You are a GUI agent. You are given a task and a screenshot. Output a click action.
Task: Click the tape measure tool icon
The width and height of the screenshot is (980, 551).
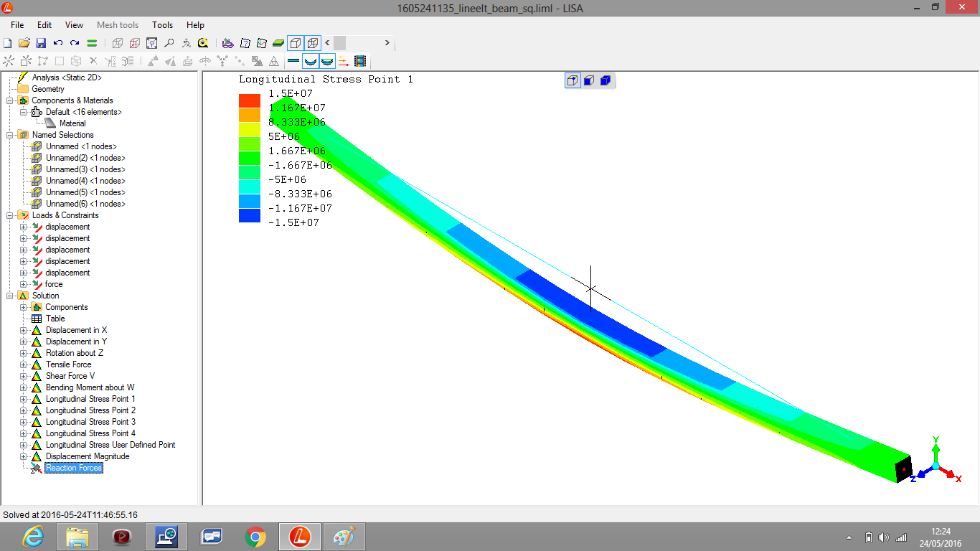coord(203,43)
